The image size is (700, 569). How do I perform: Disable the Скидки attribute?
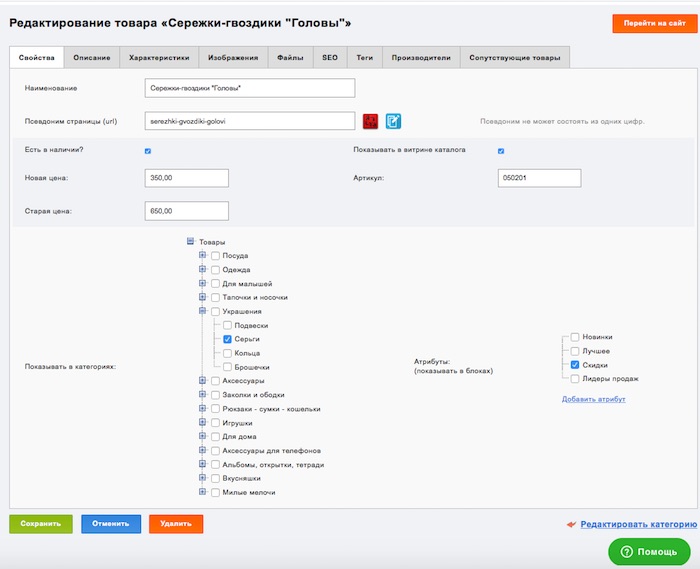(575, 365)
